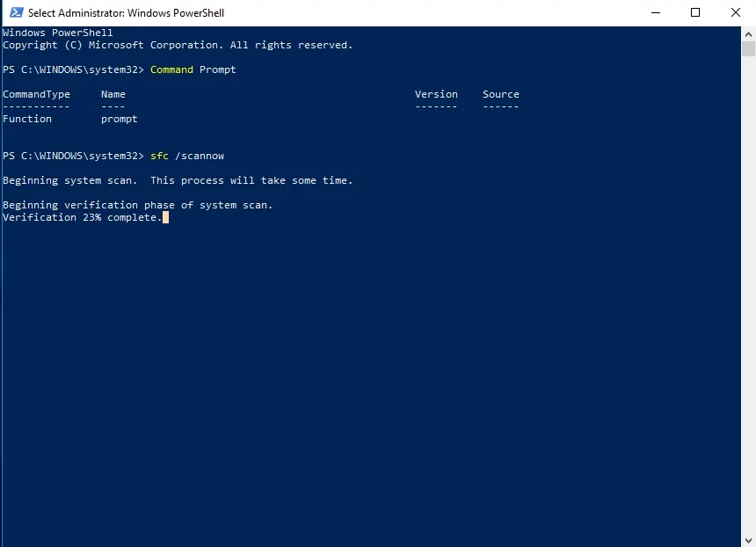Click the blinking text cursor block
Viewport: 756px width, 547px height.
pyautogui.click(x=166, y=217)
